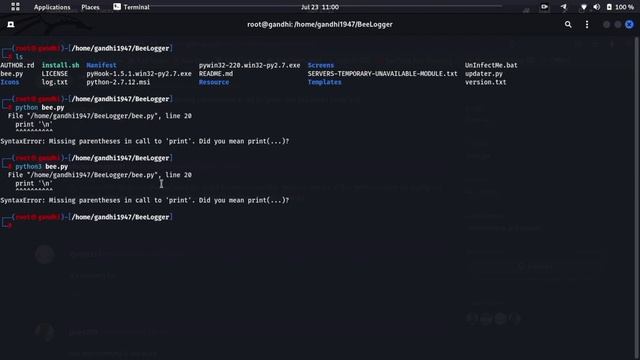
Task: Click pyHook-1.5.1.win32-py2.7.exe file name
Action: (x=139, y=74)
